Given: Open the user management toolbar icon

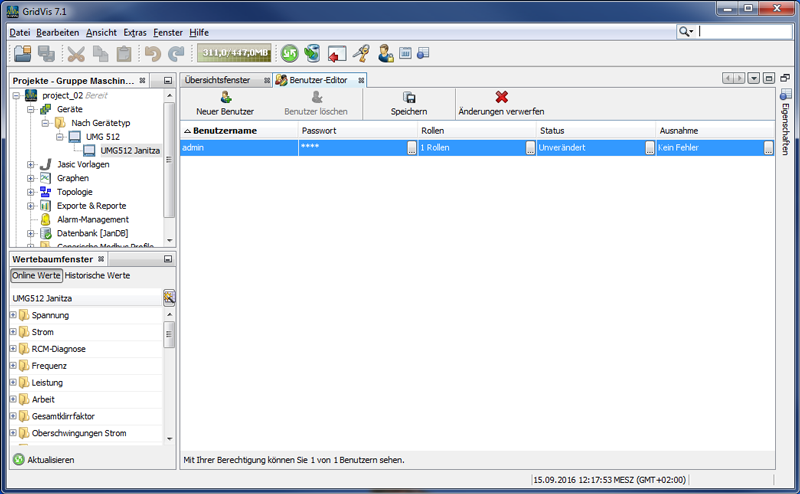Looking at the screenshot, I should pyautogui.click(x=385, y=53).
